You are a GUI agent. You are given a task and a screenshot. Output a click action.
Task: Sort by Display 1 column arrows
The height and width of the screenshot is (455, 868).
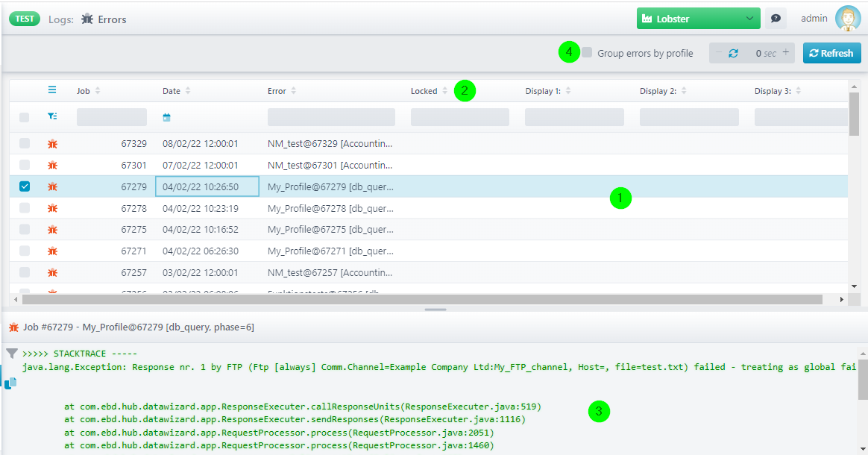pos(568,91)
